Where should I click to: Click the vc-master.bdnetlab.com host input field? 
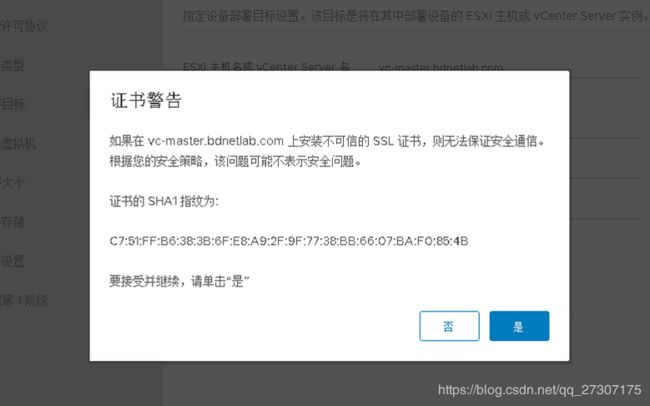point(508,67)
